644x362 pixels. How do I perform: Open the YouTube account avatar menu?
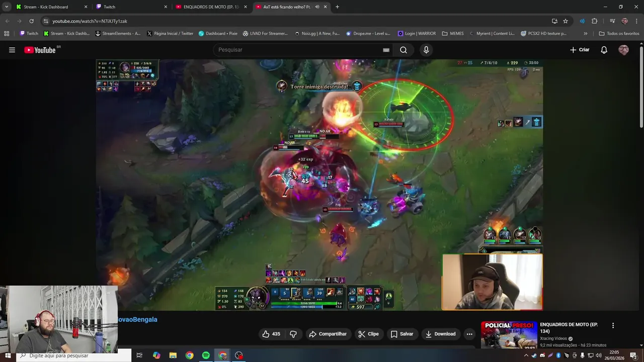[x=623, y=50]
